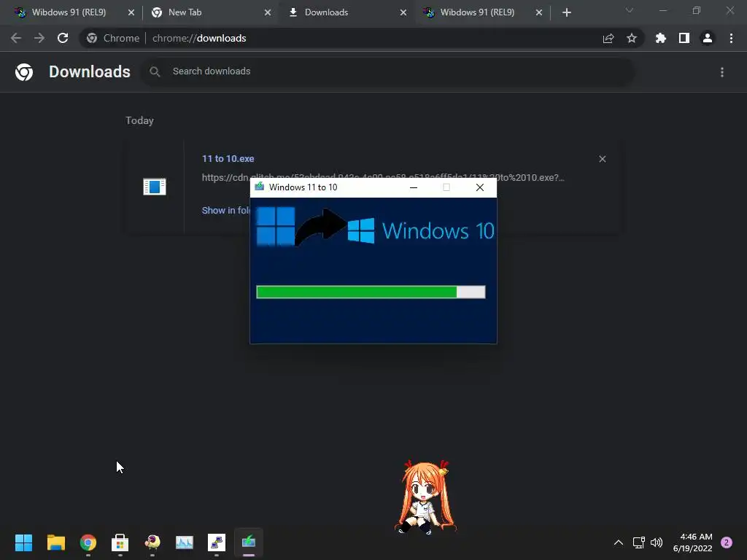Click the bird-like app icon on the taskbar
The image size is (747, 560).
pyautogui.click(x=152, y=542)
